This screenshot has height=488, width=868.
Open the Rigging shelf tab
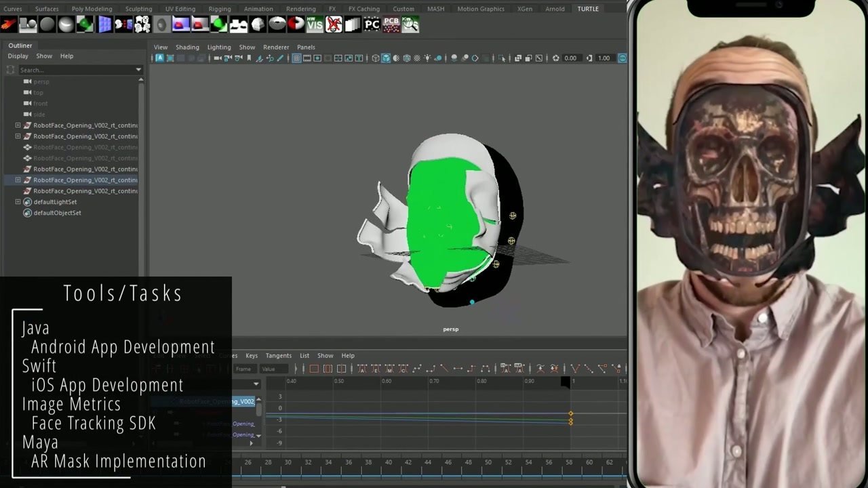220,9
